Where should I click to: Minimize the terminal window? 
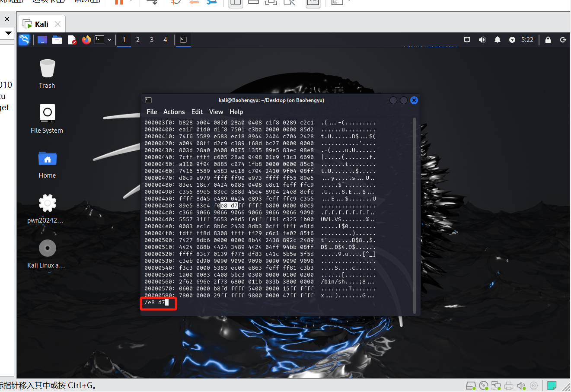[x=393, y=100]
